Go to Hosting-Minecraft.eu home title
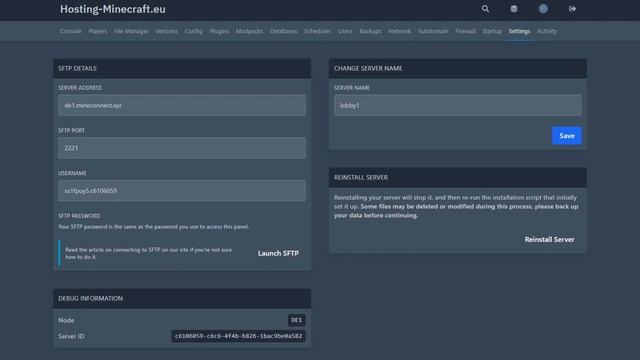 click(113, 9)
